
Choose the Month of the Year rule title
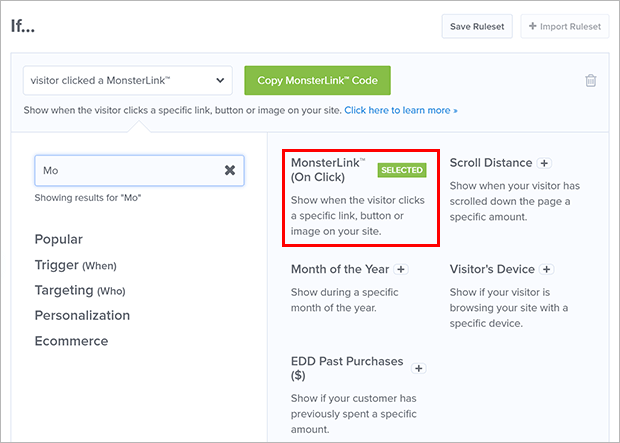coord(340,269)
